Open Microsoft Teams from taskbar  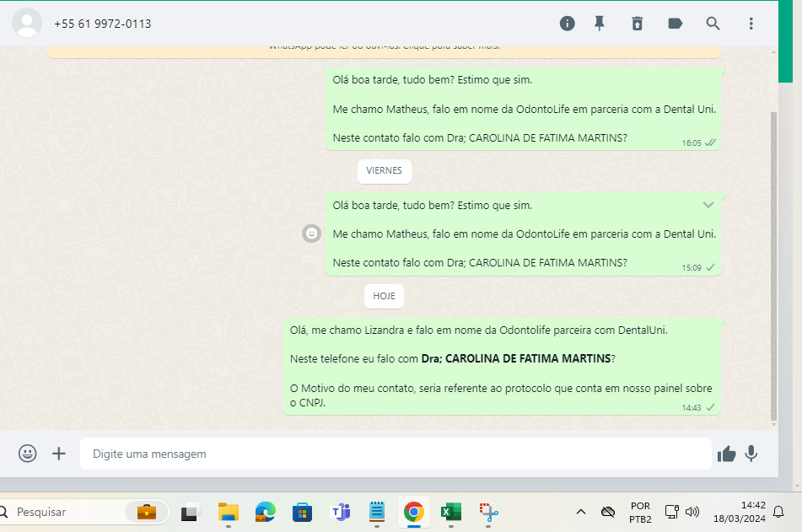[x=340, y=512]
